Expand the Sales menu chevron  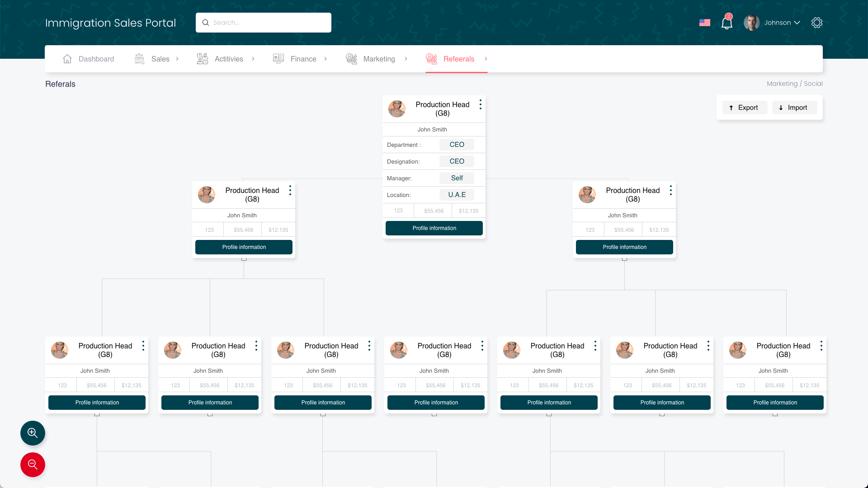[177, 59]
